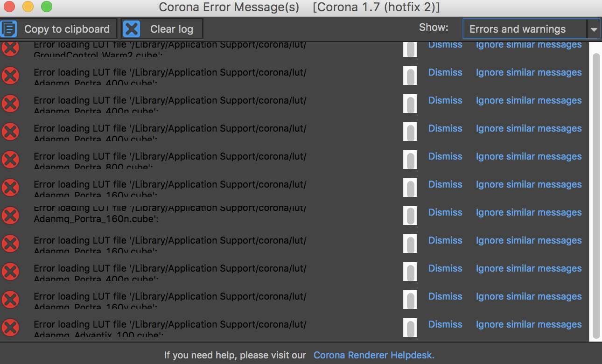Dismiss the GroundControl_Warm2.cube error
602x364 pixels.
445,45
